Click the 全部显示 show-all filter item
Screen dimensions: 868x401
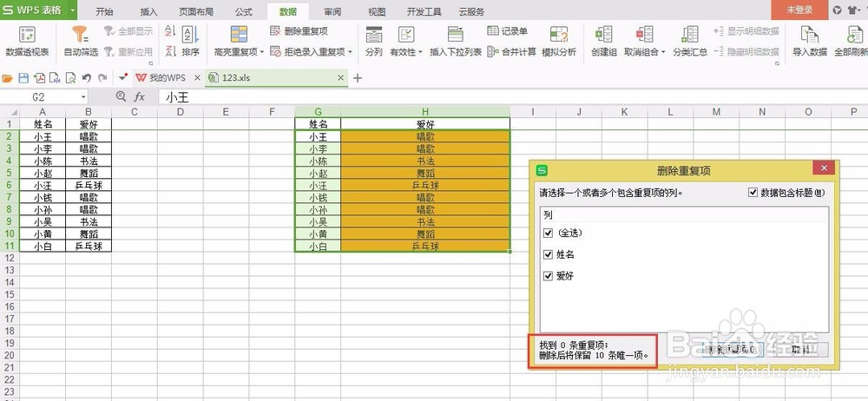click(128, 31)
